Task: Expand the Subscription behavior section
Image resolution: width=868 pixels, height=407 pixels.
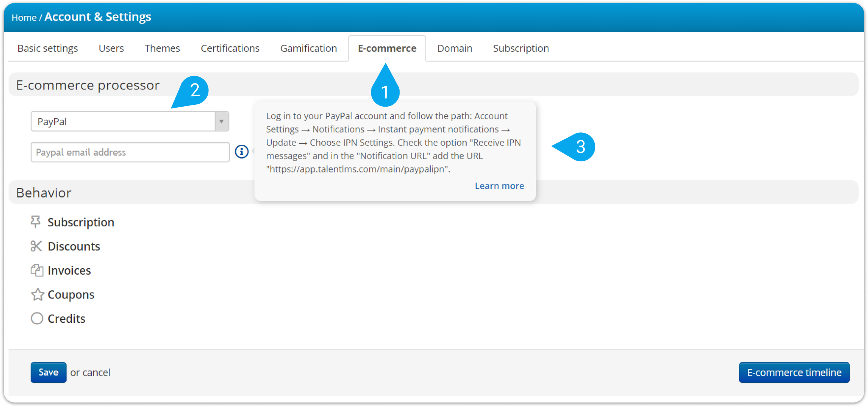Action: [81, 222]
